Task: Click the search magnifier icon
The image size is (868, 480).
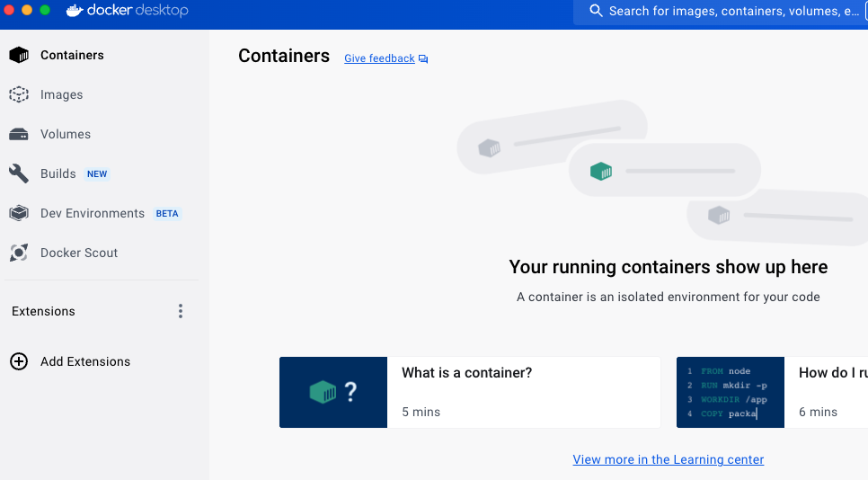Action: (596, 11)
